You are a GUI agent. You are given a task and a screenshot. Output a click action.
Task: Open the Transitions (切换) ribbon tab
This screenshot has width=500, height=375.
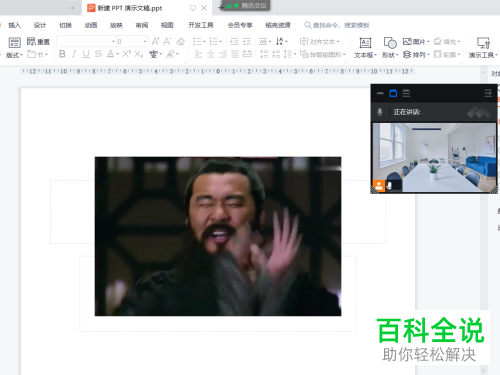pyautogui.click(x=65, y=25)
